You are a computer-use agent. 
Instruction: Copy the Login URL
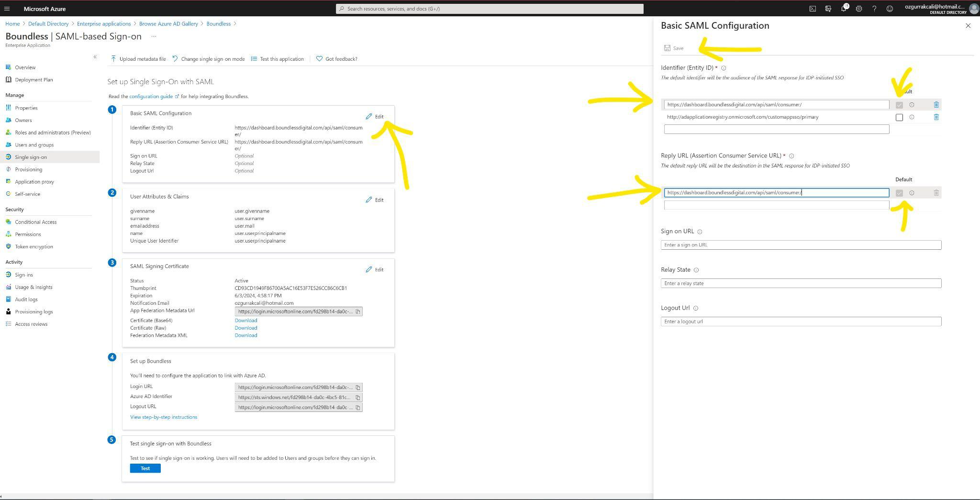click(357, 388)
